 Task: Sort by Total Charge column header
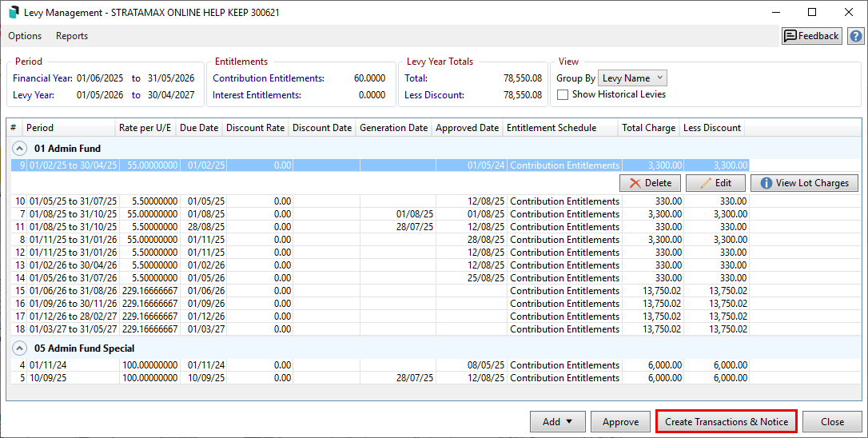tap(648, 128)
